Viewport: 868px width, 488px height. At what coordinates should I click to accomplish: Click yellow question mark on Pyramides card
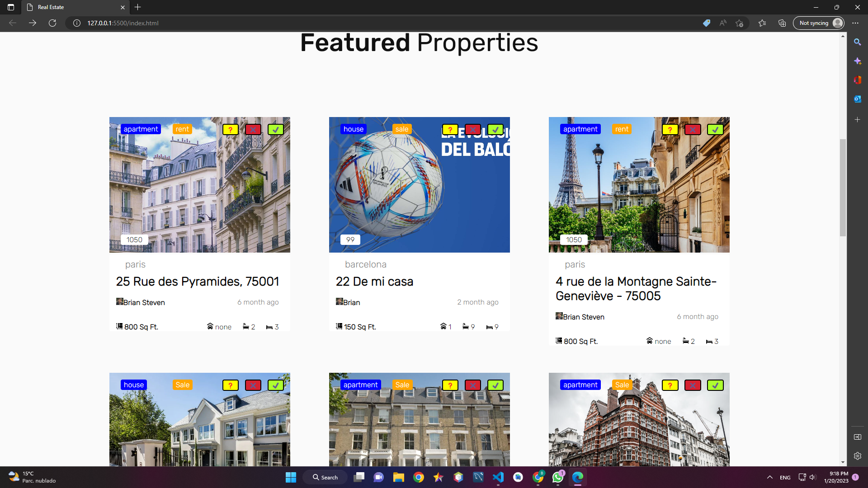(x=231, y=130)
